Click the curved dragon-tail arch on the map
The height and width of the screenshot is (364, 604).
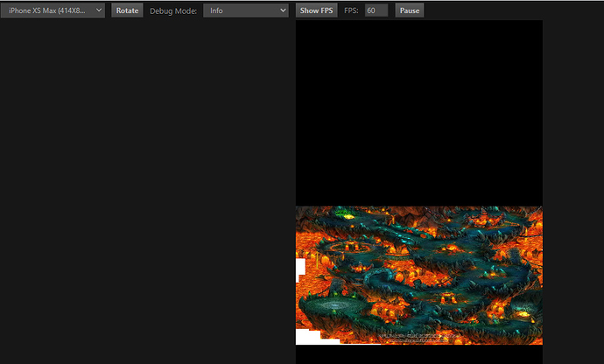click(x=381, y=276)
